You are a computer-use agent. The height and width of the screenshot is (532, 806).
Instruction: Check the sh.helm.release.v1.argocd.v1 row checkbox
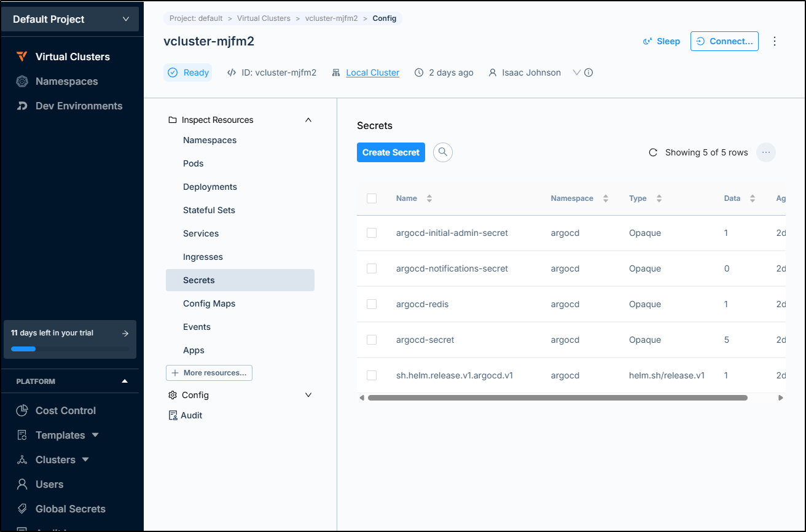click(372, 375)
